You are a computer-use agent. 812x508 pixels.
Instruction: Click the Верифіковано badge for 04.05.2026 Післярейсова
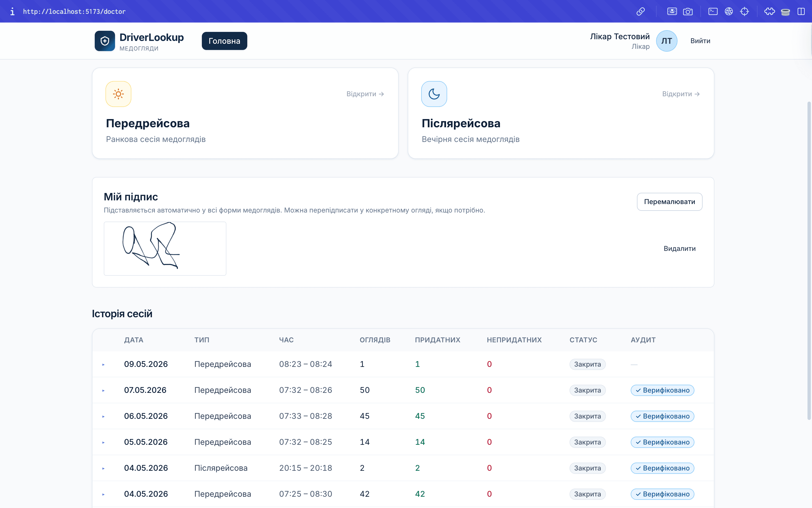662,468
